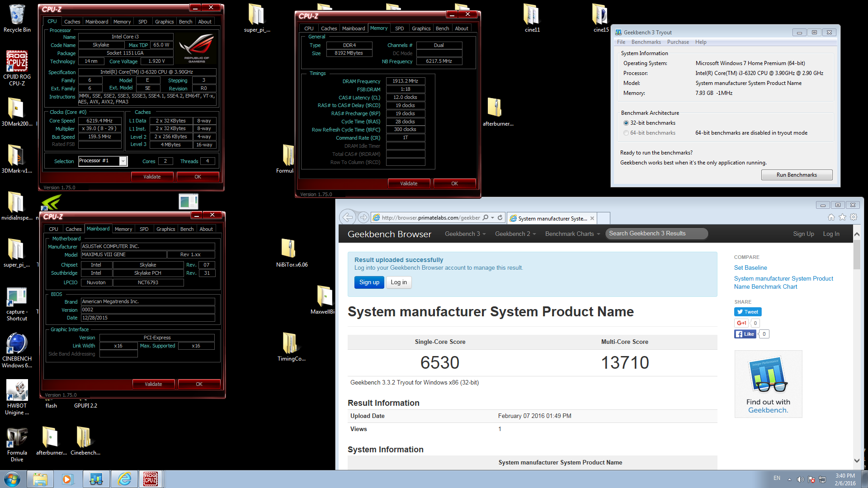
Task: Open Internet Explorer from the taskbar
Action: pos(124,479)
